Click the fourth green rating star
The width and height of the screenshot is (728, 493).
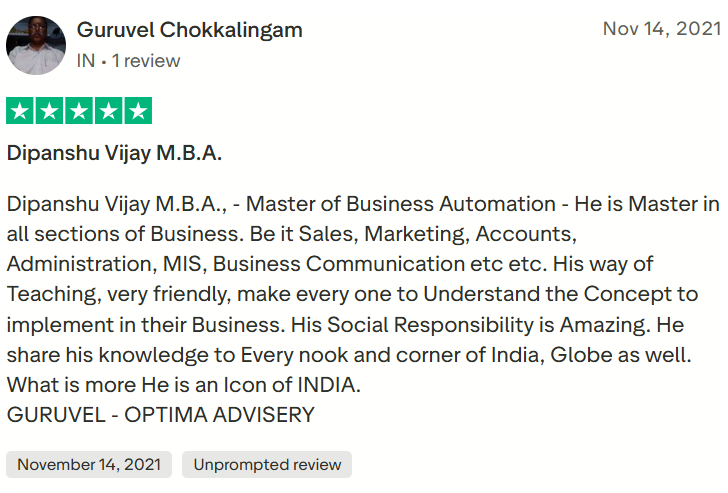tap(109, 110)
